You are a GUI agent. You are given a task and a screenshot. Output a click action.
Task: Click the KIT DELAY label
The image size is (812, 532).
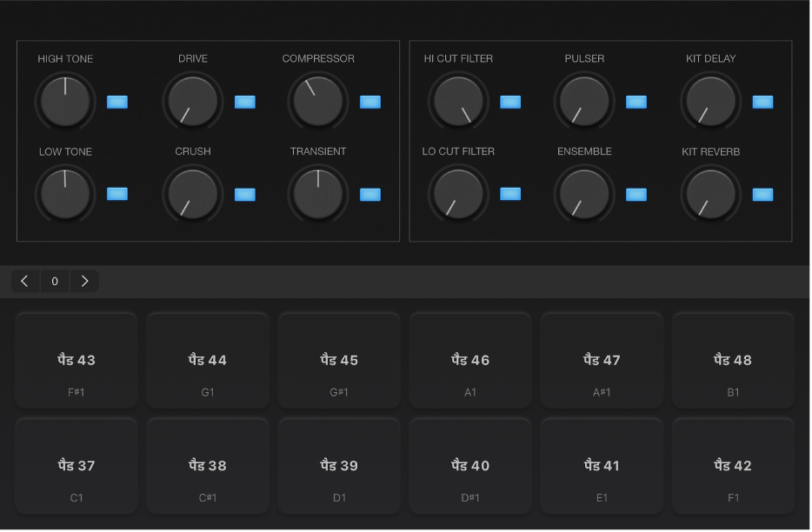pyautogui.click(x=711, y=58)
